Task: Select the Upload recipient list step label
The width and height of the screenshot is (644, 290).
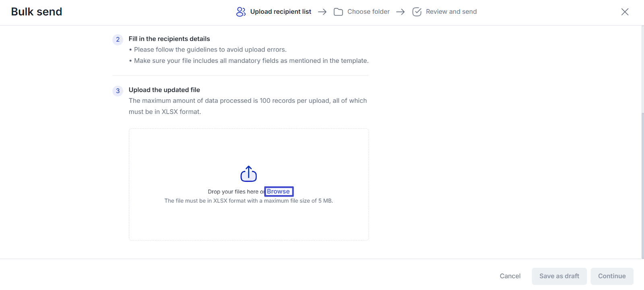Action: (281, 12)
